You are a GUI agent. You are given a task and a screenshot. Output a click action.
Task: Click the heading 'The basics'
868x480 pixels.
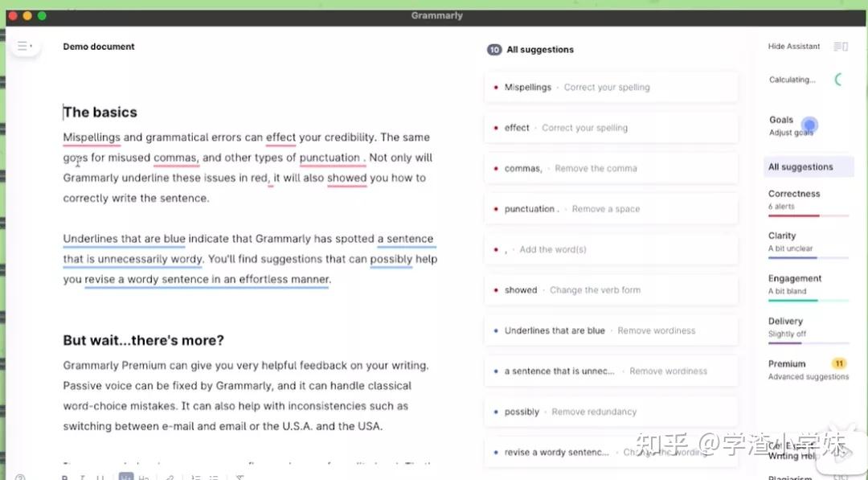(x=100, y=113)
